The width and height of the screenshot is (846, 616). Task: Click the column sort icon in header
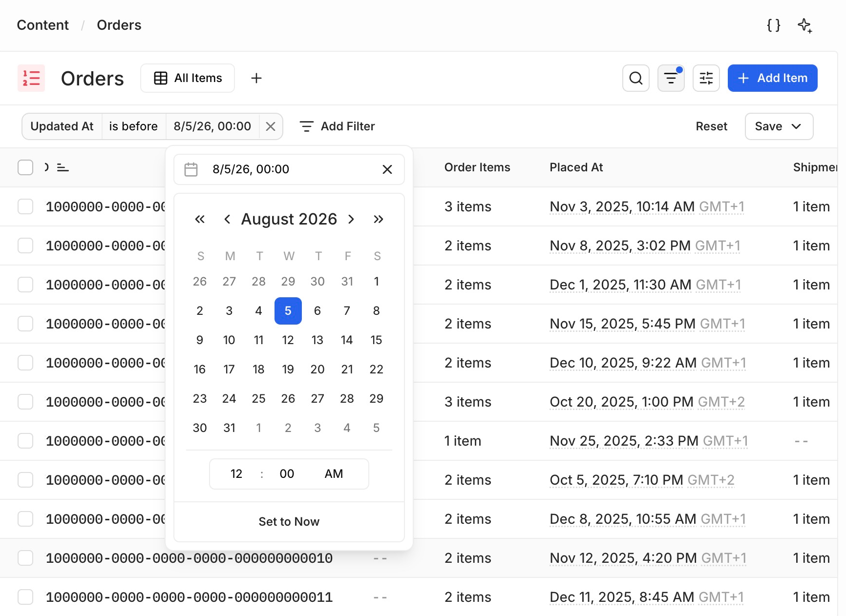[x=63, y=167]
